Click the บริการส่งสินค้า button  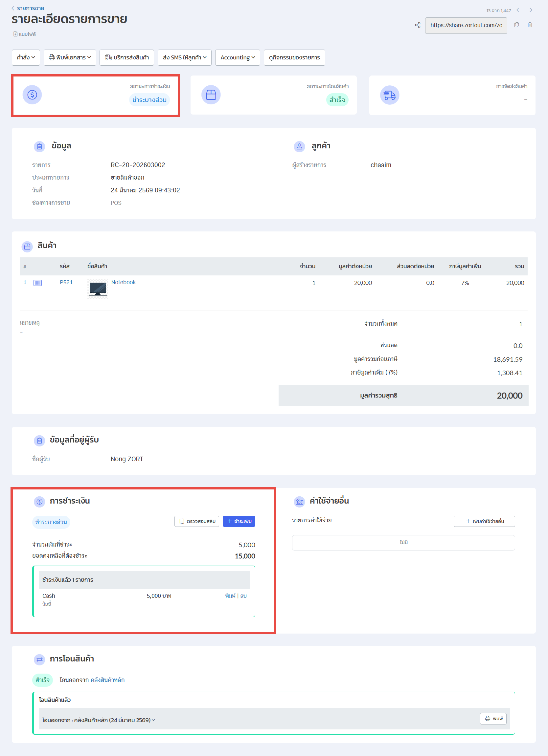[x=127, y=58]
